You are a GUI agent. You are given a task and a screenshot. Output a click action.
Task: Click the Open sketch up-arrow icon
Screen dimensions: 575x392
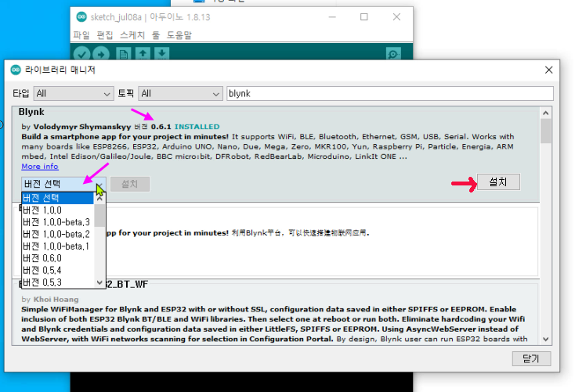pyautogui.click(x=143, y=53)
